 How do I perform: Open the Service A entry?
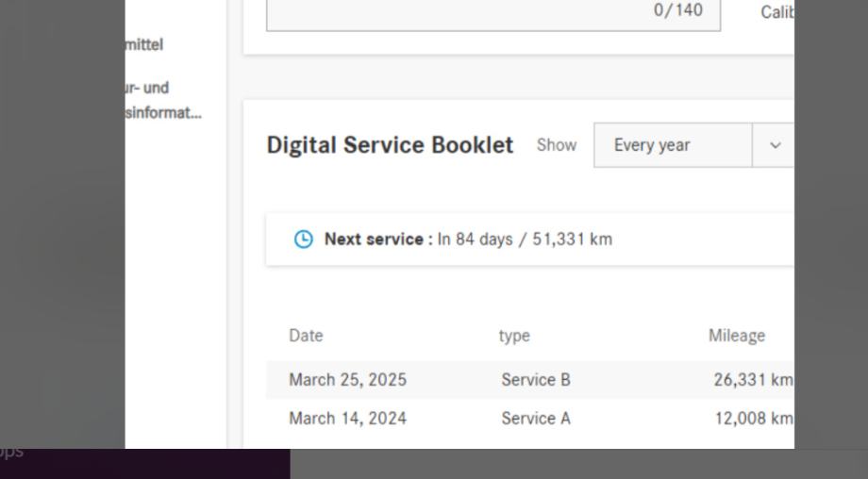pyautogui.click(x=536, y=418)
